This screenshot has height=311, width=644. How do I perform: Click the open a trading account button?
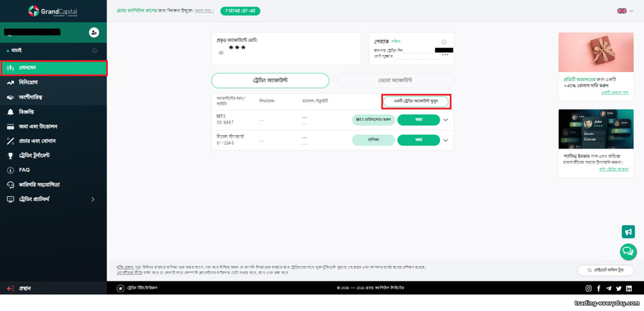coord(416,101)
